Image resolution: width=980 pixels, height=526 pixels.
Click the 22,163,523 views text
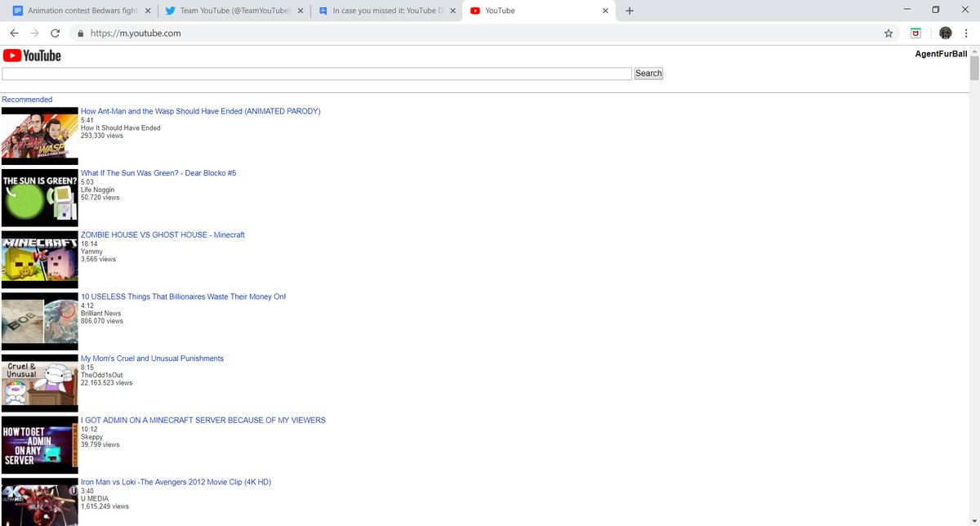click(107, 383)
